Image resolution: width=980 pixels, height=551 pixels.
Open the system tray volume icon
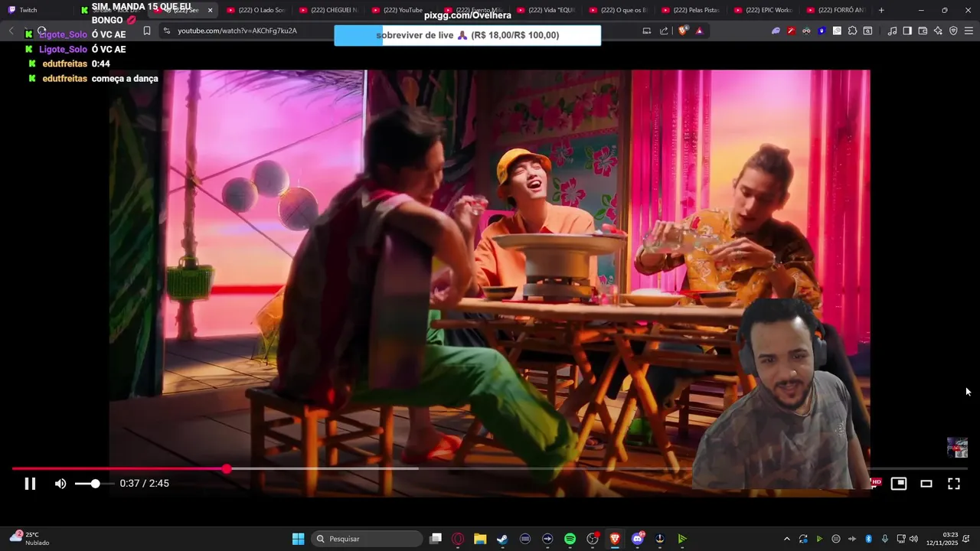click(913, 539)
